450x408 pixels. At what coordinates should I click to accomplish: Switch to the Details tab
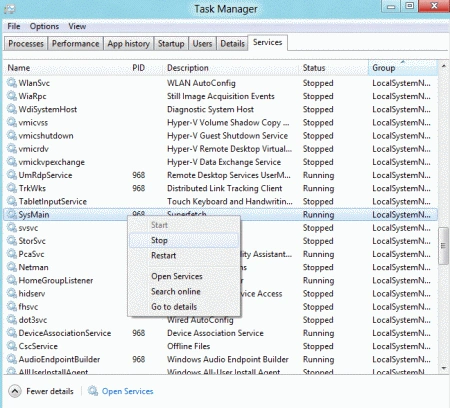point(232,44)
